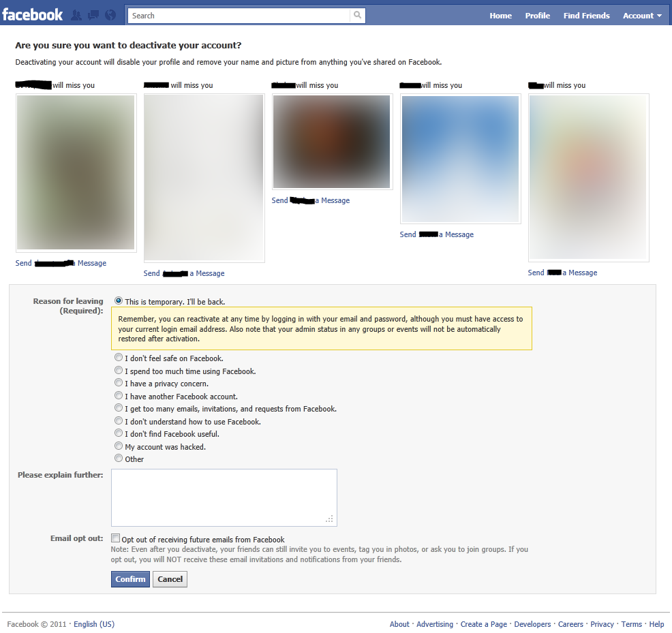Select "I have a privacy concern."

pyautogui.click(x=118, y=382)
